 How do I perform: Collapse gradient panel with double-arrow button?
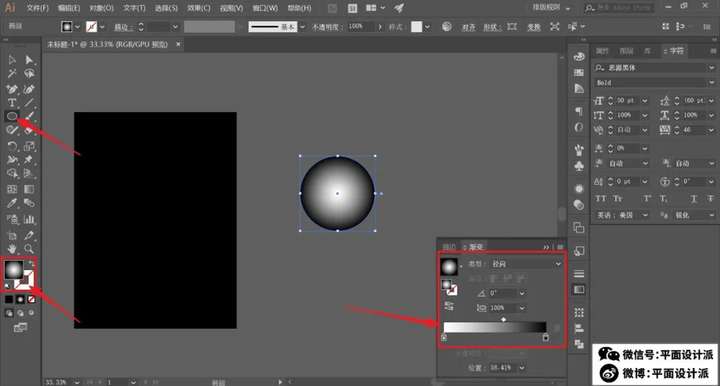coord(546,247)
